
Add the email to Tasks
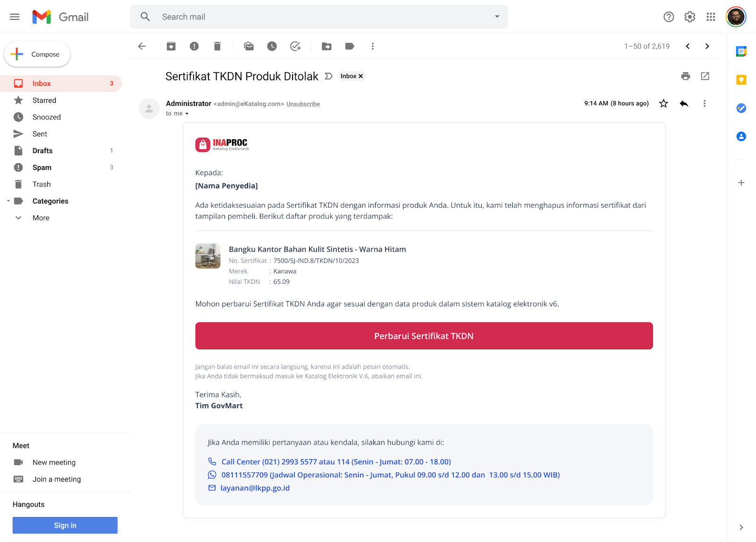pos(295,46)
